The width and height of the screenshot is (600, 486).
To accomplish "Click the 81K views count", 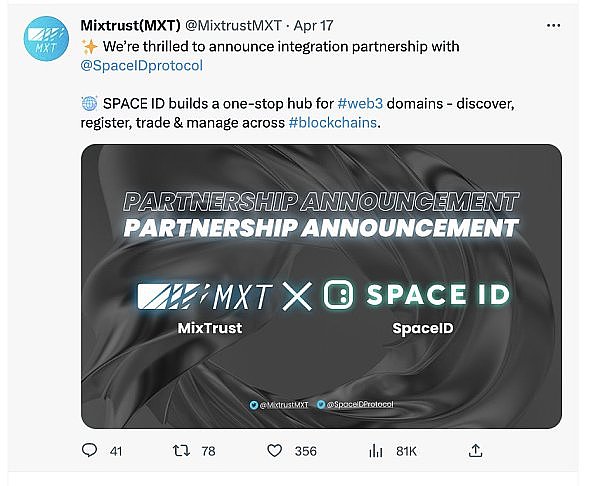I will tap(406, 452).
